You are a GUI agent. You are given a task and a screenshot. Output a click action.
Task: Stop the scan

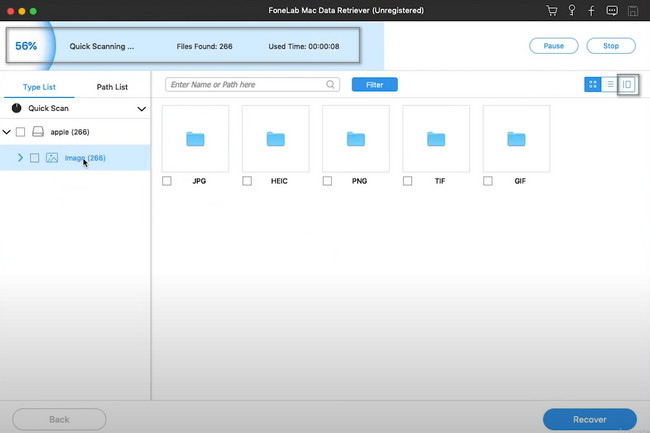tap(611, 46)
